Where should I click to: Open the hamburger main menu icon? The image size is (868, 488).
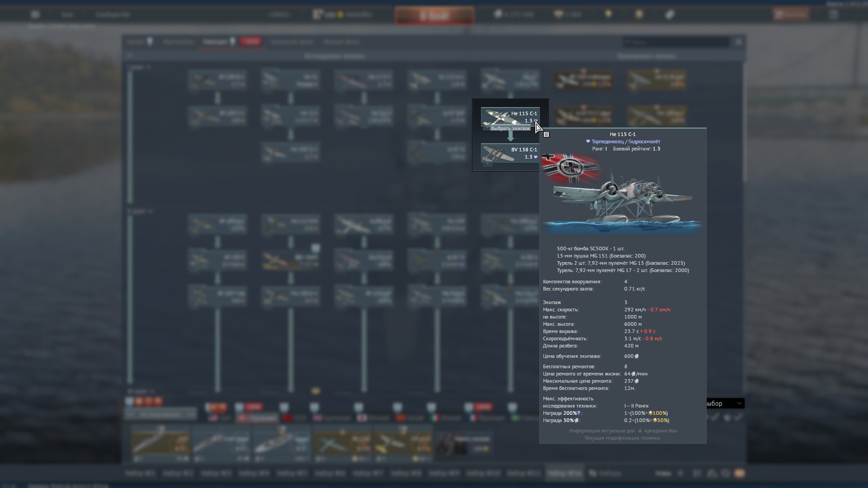coord(35,14)
